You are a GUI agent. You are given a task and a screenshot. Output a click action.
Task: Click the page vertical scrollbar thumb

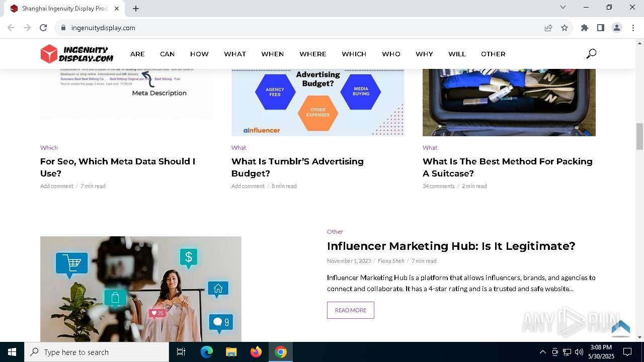(639, 136)
